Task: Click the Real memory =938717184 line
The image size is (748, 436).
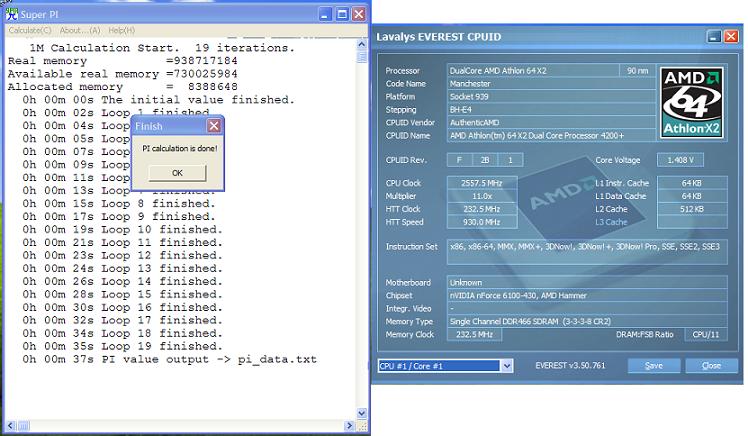Action: pyautogui.click(x=123, y=61)
